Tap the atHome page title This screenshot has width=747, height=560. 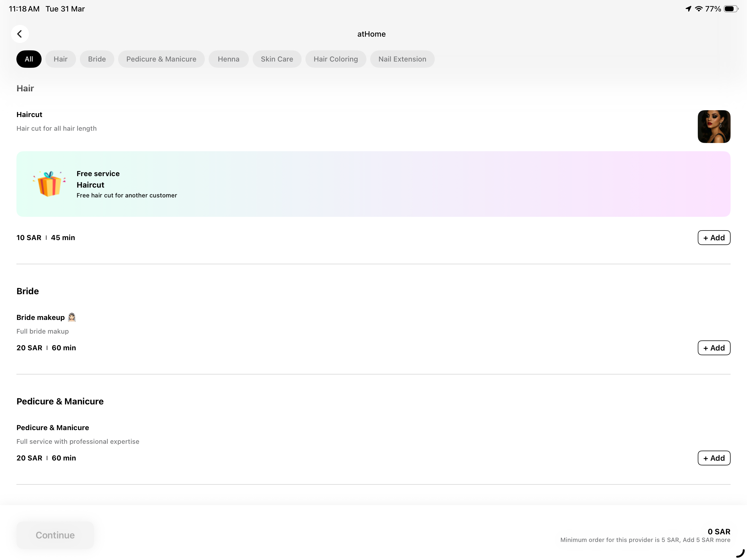tap(372, 34)
